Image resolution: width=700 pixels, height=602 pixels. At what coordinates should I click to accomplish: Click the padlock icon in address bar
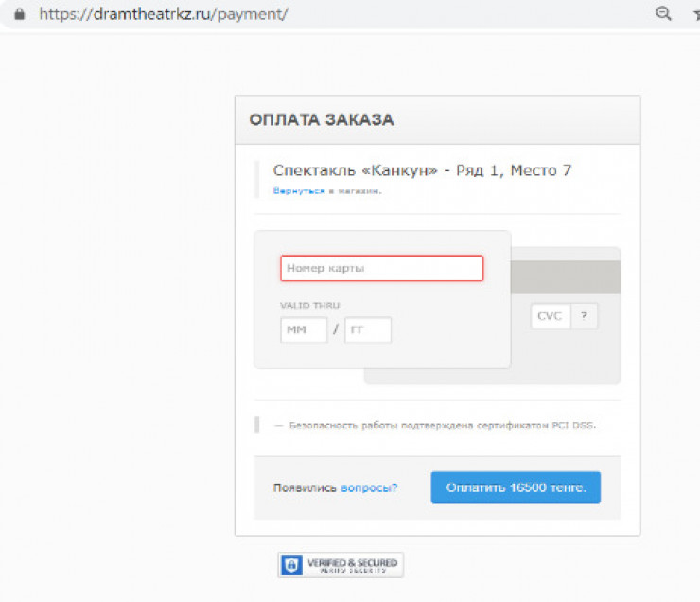click(18, 14)
